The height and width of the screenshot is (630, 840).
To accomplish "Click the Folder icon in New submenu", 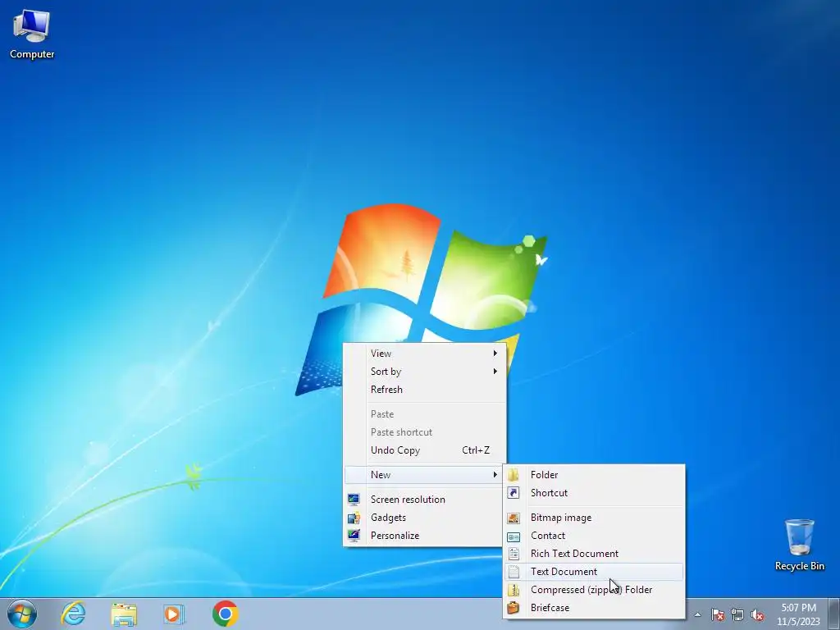I will (x=514, y=475).
